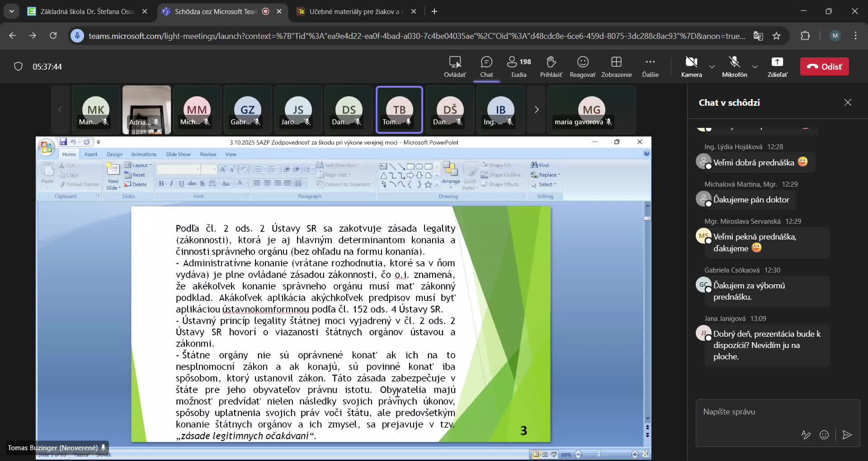
Task: Adjust the zoom slider at the bottom
Action: point(599,454)
